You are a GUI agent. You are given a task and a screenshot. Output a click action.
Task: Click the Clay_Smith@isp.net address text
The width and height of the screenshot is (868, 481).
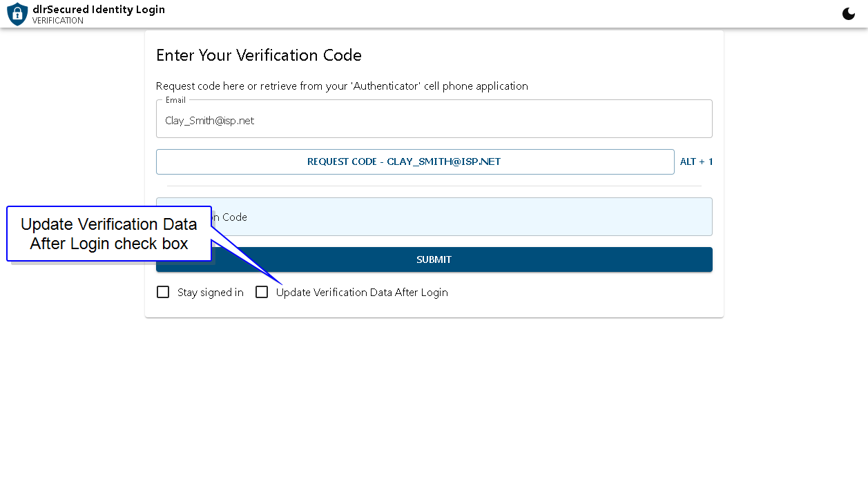(209, 121)
